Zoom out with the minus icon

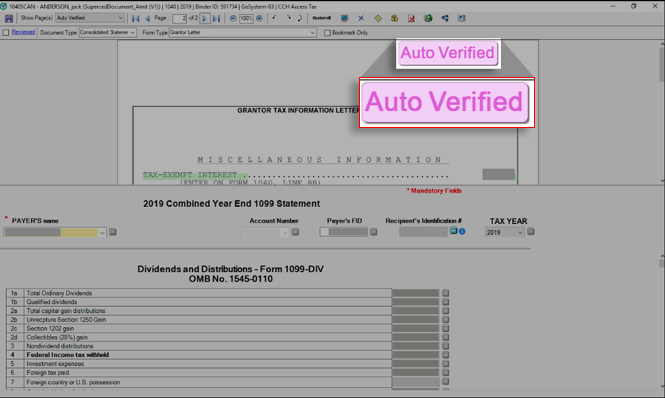(233, 18)
